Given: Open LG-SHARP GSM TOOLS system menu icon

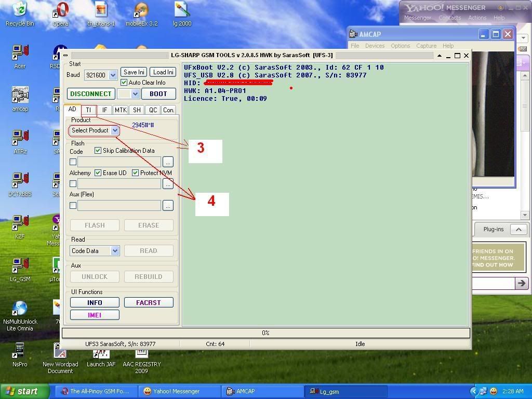Looking at the screenshot, I should [x=65, y=55].
